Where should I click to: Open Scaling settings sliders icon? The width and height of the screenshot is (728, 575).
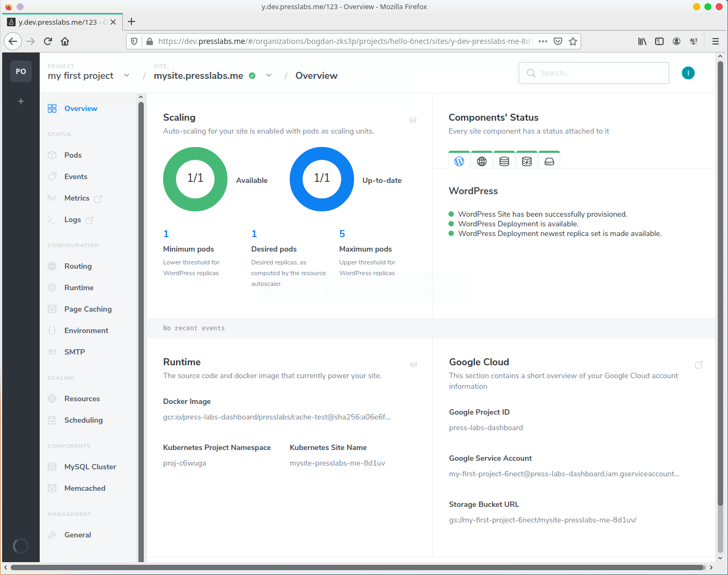pyautogui.click(x=413, y=120)
